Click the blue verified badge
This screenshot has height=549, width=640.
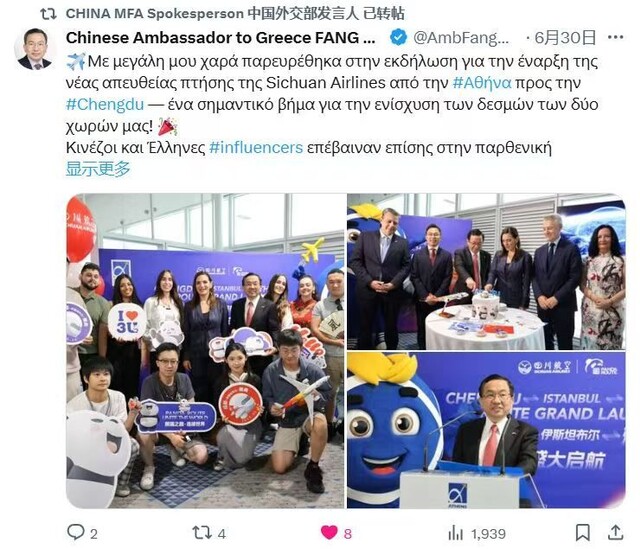coord(398,38)
